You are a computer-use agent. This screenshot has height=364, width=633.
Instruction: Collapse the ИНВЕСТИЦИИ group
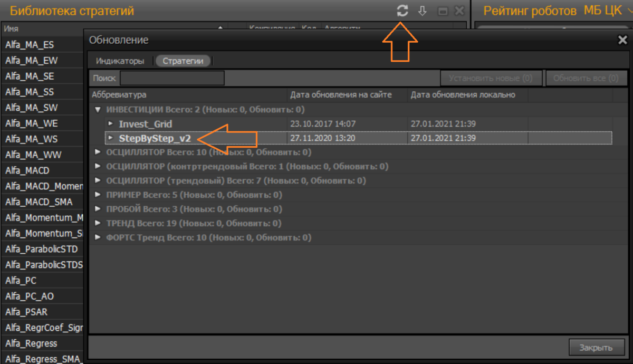click(x=97, y=110)
